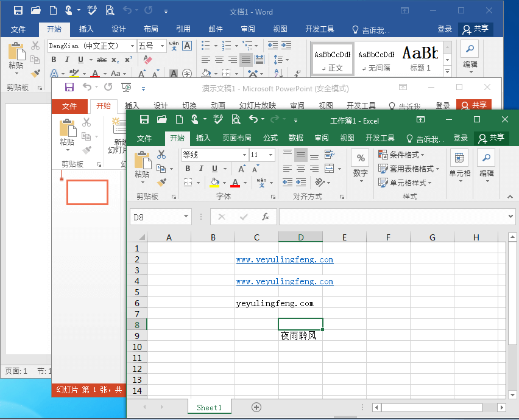Click Decrease font size icon in Excel
The height and width of the screenshot is (420, 519).
(255, 169)
